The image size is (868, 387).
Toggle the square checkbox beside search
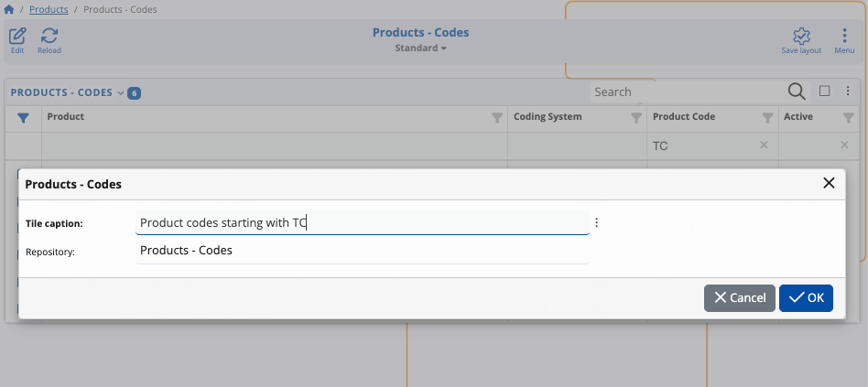[x=825, y=91]
